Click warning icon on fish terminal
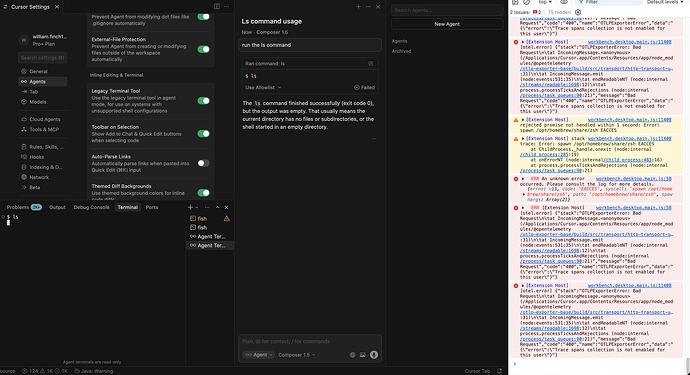690x375 pixels. 227,219
